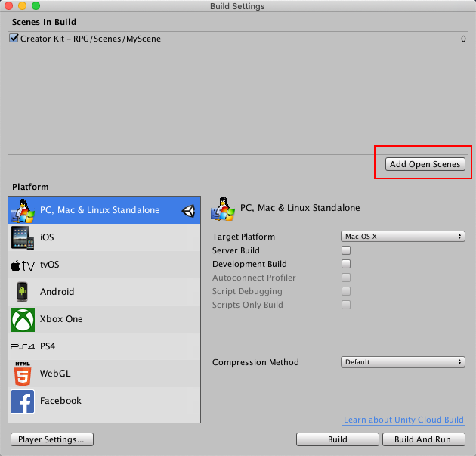This screenshot has height=456, width=476.
Task: Click the Target Platform label
Action: [x=243, y=237]
